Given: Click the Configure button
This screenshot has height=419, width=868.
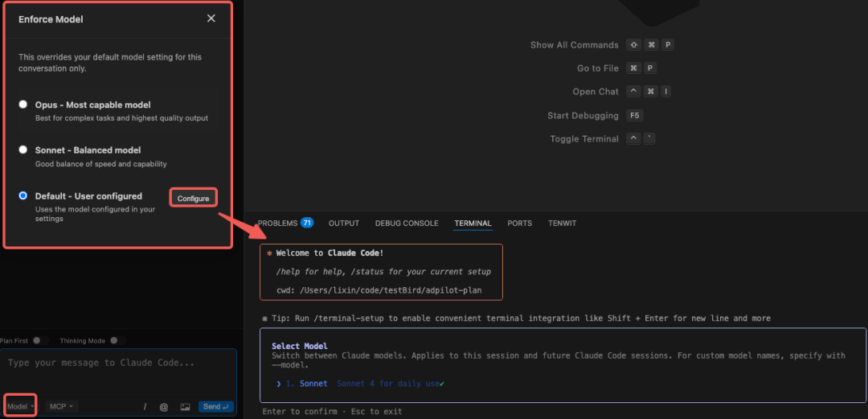Looking at the screenshot, I should [x=193, y=199].
